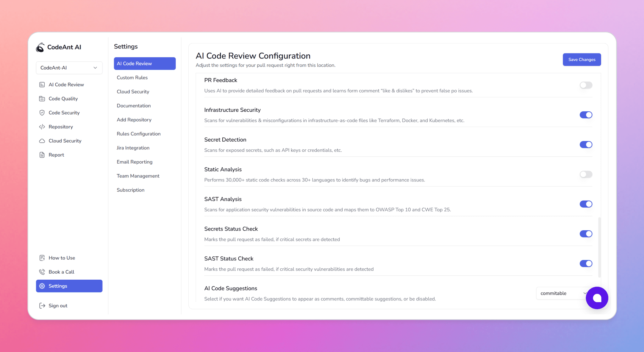
Task: Open the Report section
Action: pyautogui.click(x=56, y=154)
